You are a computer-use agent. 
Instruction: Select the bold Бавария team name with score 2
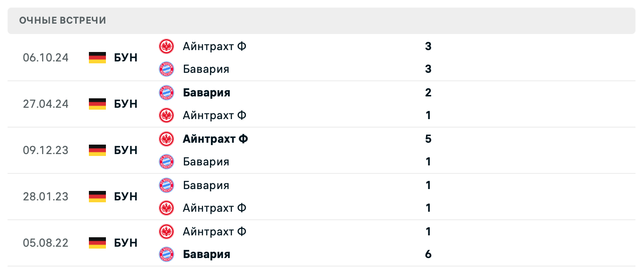coord(206,93)
